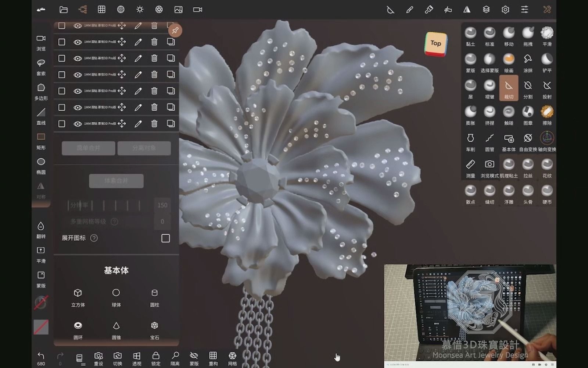The width and height of the screenshot is (588, 368).
Task: Open the material sphere menu in top bar
Action: [x=121, y=10]
